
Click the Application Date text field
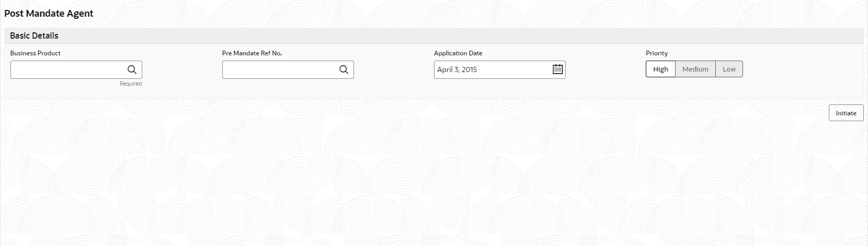coord(492,69)
